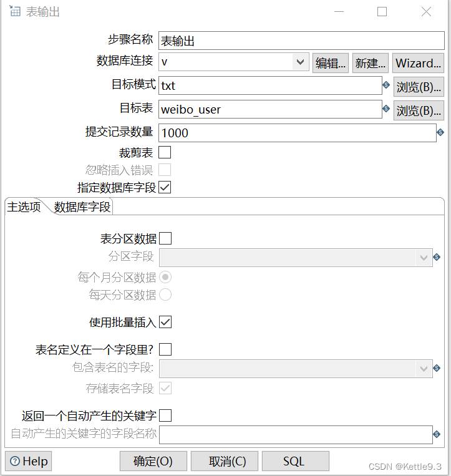Click the 目标模式 field containing txt
Viewport: 451px width, 476px height.
[270, 85]
